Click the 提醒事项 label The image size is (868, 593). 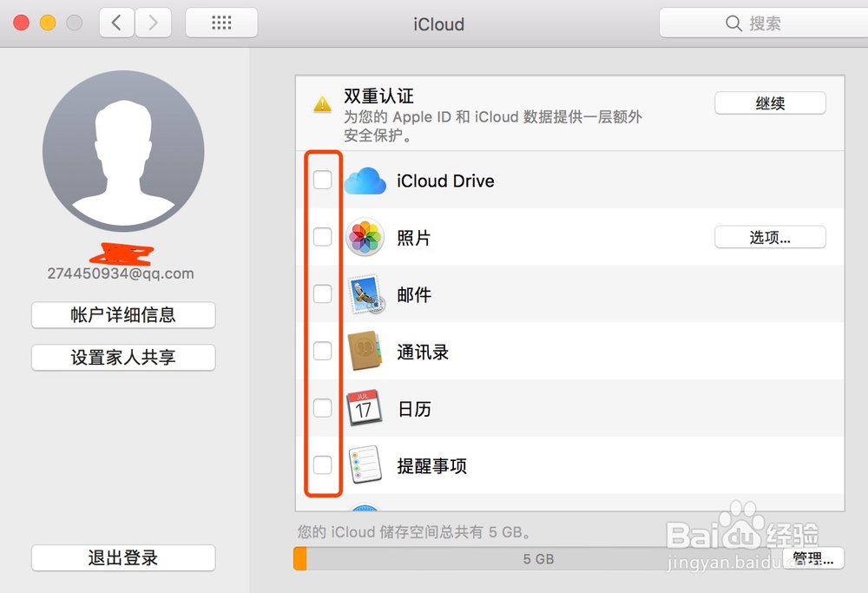coord(431,465)
